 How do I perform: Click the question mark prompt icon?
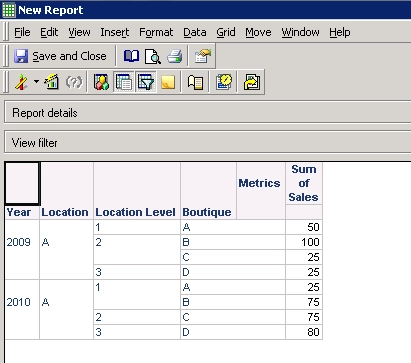[74, 82]
